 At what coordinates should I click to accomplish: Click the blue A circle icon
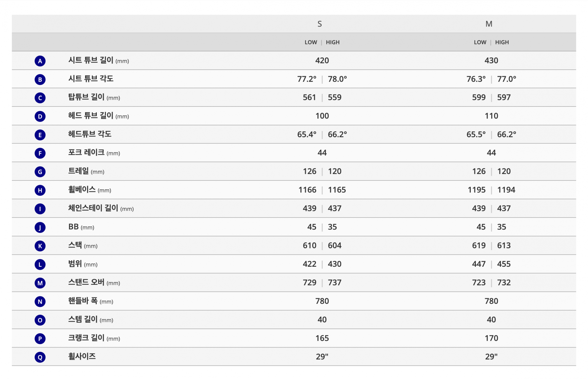[x=40, y=61]
